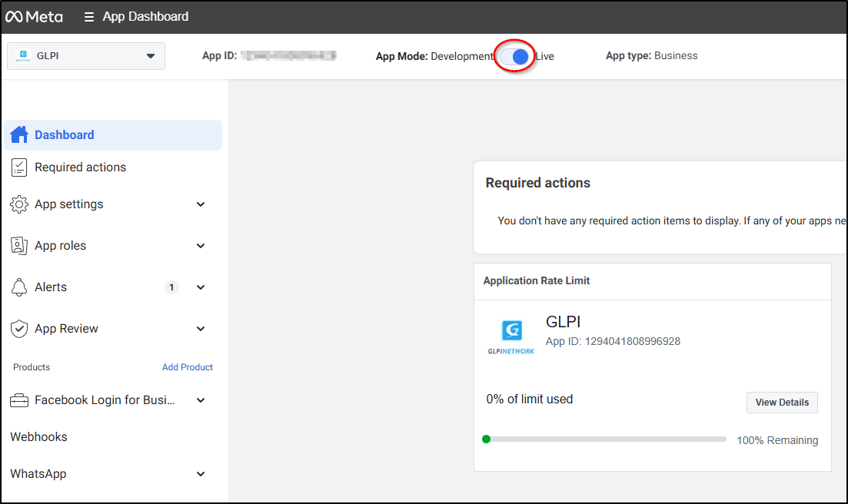Expand the App settings chevron
Image resolution: width=848 pixels, height=504 pixels.
(x=201, y=204)
